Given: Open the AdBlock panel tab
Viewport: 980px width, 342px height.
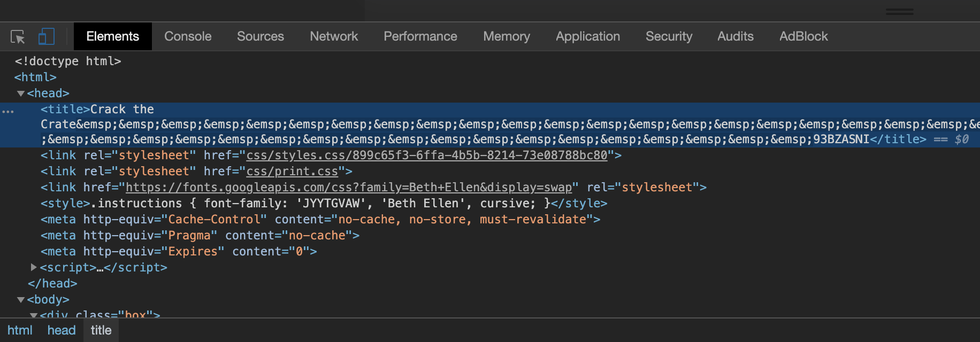Looking at the screenshot, I should tap(803, 36).
